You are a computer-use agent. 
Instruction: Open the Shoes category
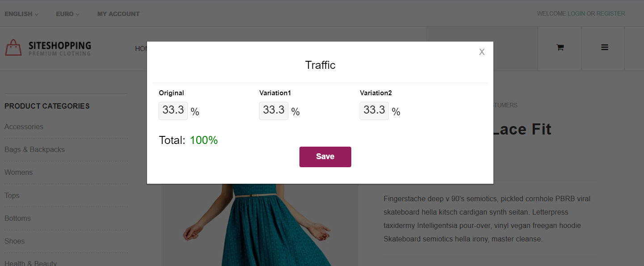click(15, 241)
